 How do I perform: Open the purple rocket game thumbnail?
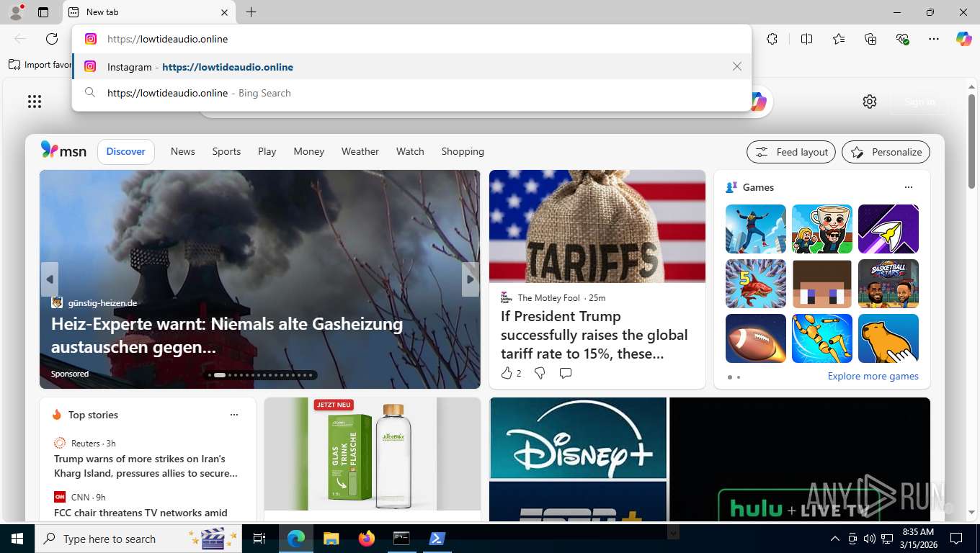(x=888, y=229)
